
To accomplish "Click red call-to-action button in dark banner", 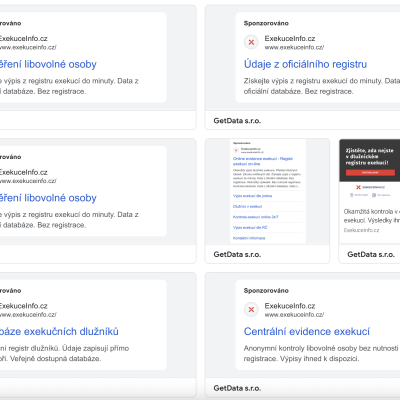I will (x=370, y=172).
